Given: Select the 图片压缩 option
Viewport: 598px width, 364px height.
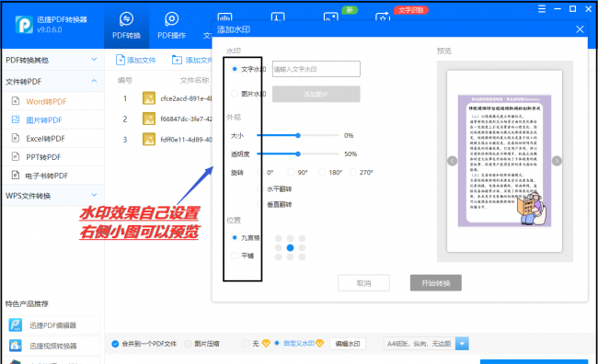Looking at the screenshot, I should tap(188, 344).
